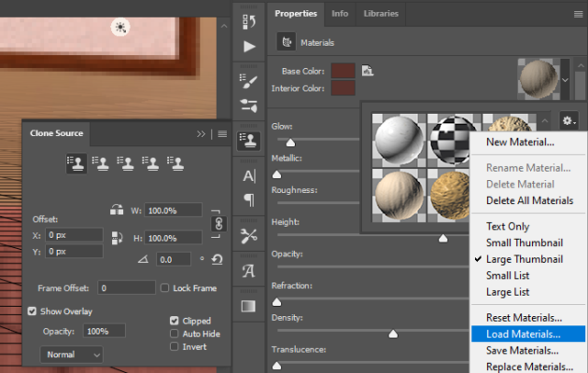Image resolution: width=588 pixels, height=373 pixels.
Task: Open the Clone Source panel icon
Action: click(249, 140)
